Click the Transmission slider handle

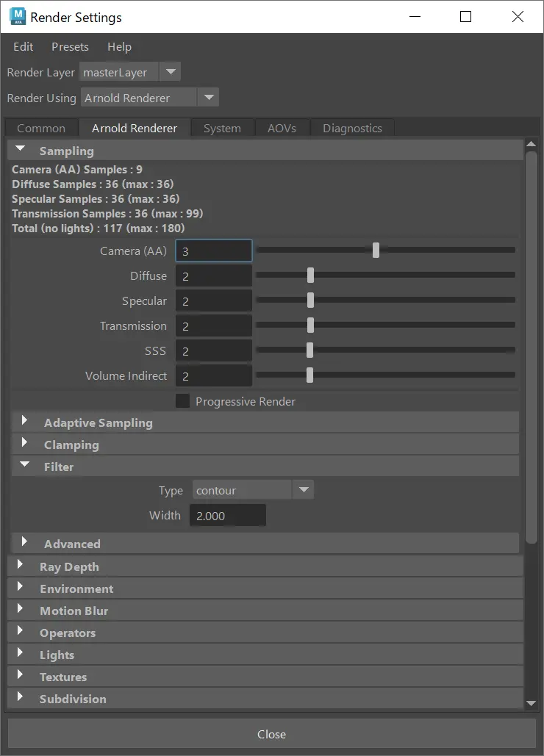pos(310,325)
